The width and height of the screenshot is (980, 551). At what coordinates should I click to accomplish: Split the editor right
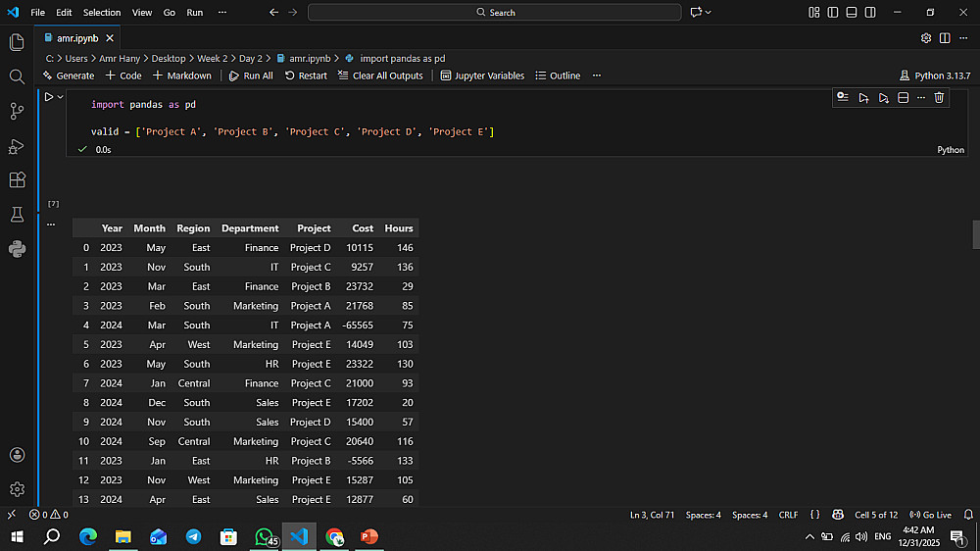coord(945,38)
